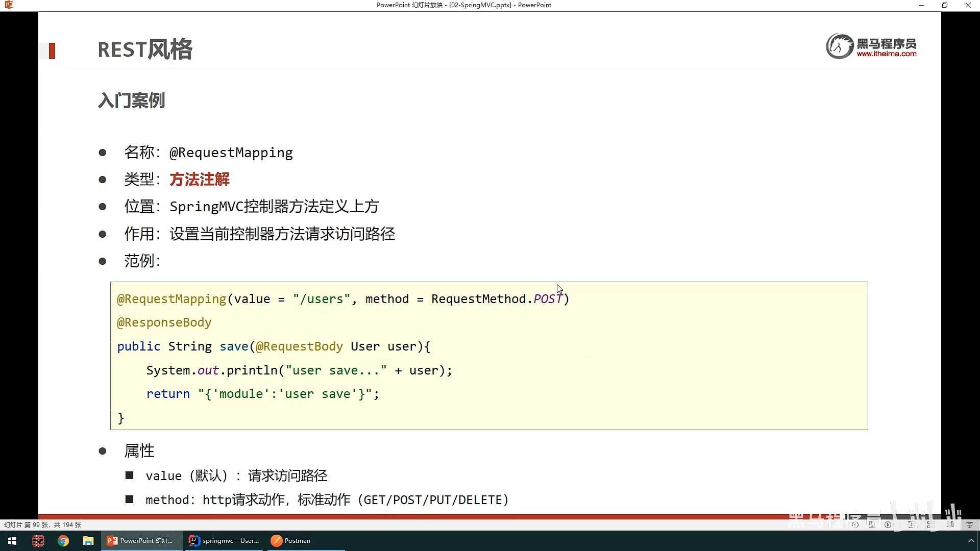980x551 pixels.
Task: Switch to the Postman taskbar window
Action: click(x=291, y=541)
